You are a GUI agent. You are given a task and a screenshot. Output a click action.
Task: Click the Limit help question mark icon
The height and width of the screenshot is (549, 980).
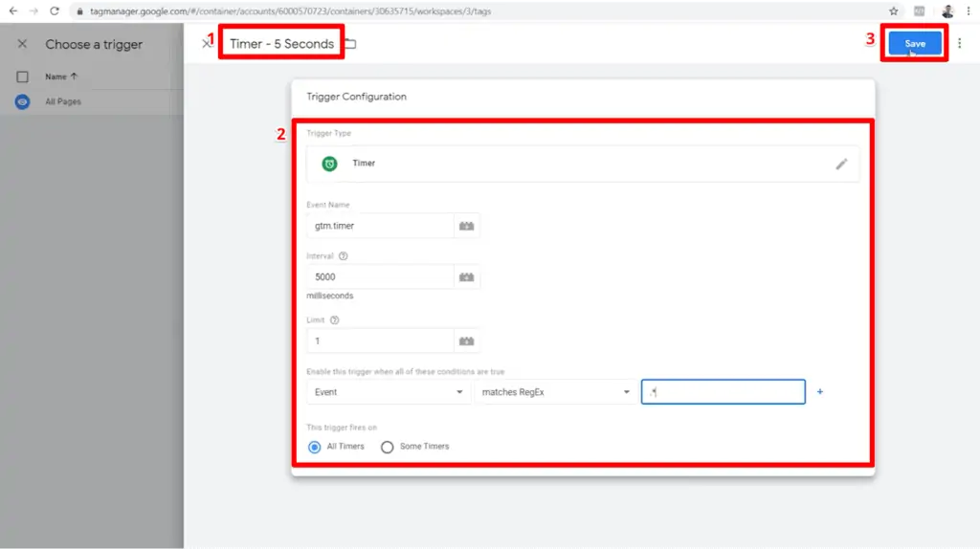[334, 319]
